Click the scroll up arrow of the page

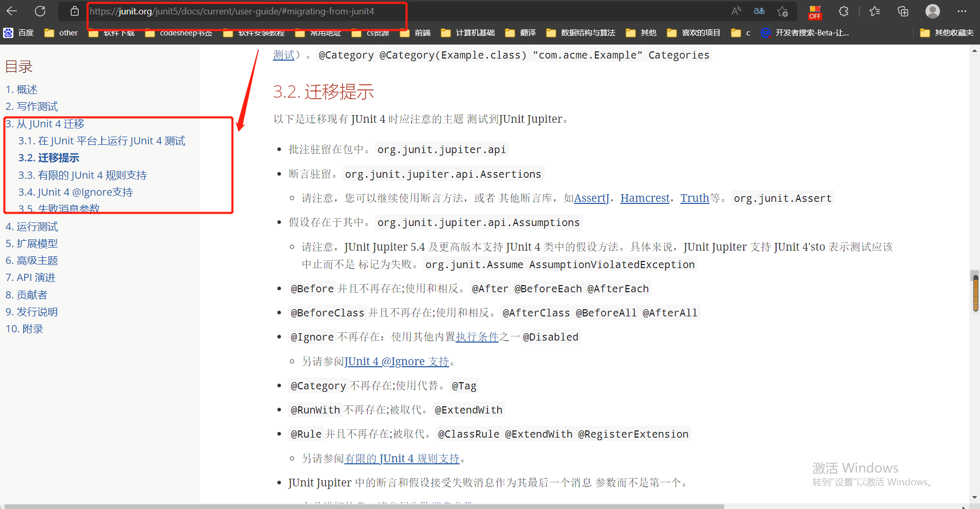[975, 51]
